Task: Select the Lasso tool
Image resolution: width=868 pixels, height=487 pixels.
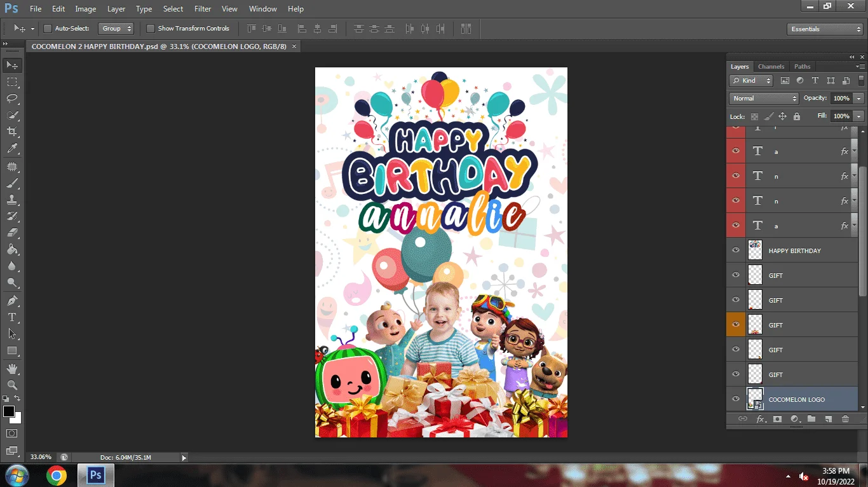Action: coord(12,99)
